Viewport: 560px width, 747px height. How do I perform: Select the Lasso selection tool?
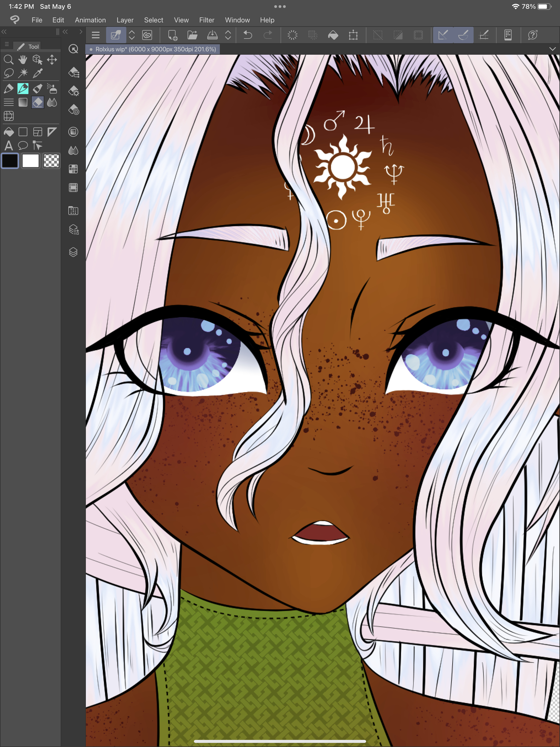(x=8, y=73)
